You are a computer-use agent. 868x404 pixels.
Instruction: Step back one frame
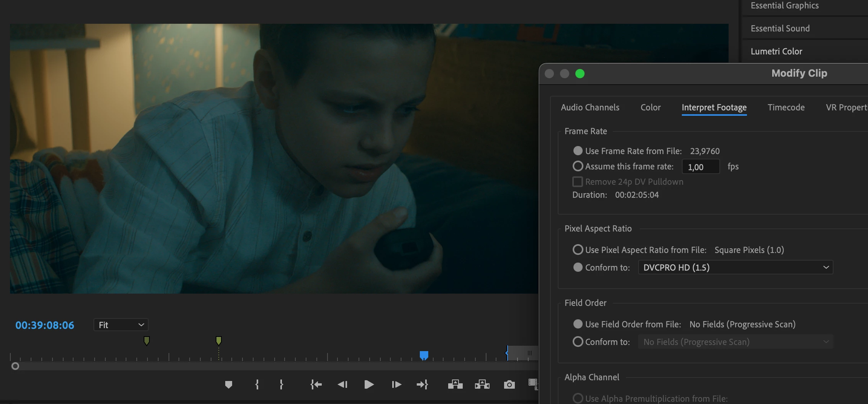coord(342,384)
